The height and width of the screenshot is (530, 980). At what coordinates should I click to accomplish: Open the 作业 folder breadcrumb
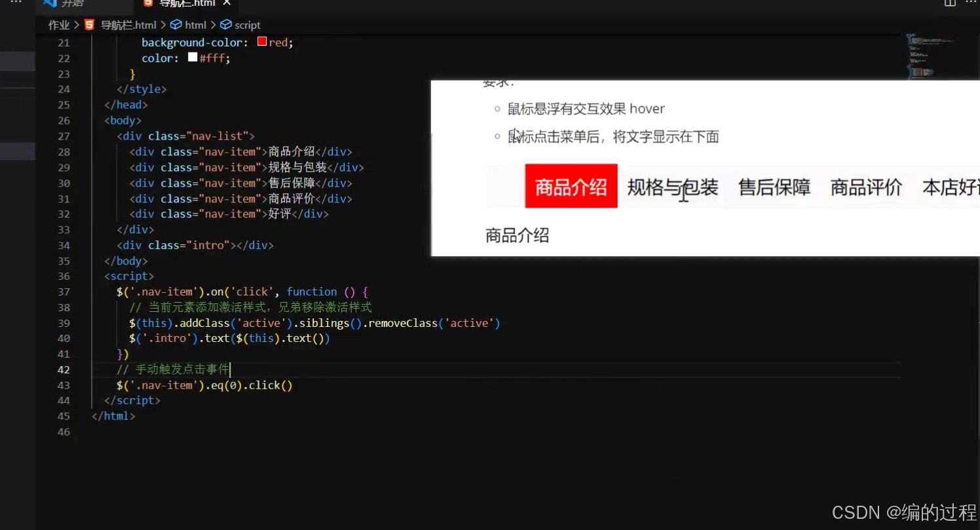pyautogui.click(x=59, y=25)
